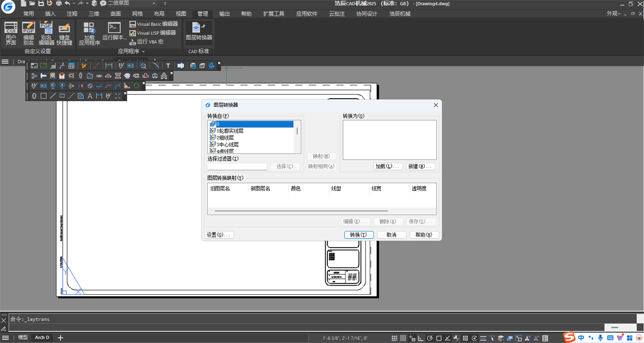
Task: Open Visual LISP 编辑器
Action: click(x=153, y=33)
